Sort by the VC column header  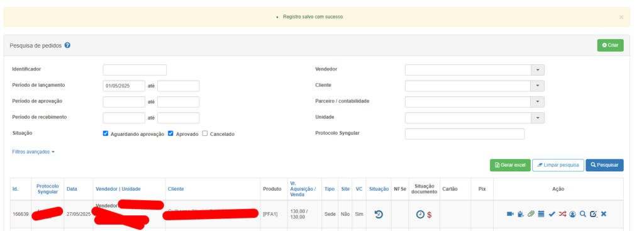(x=359, y=189)
